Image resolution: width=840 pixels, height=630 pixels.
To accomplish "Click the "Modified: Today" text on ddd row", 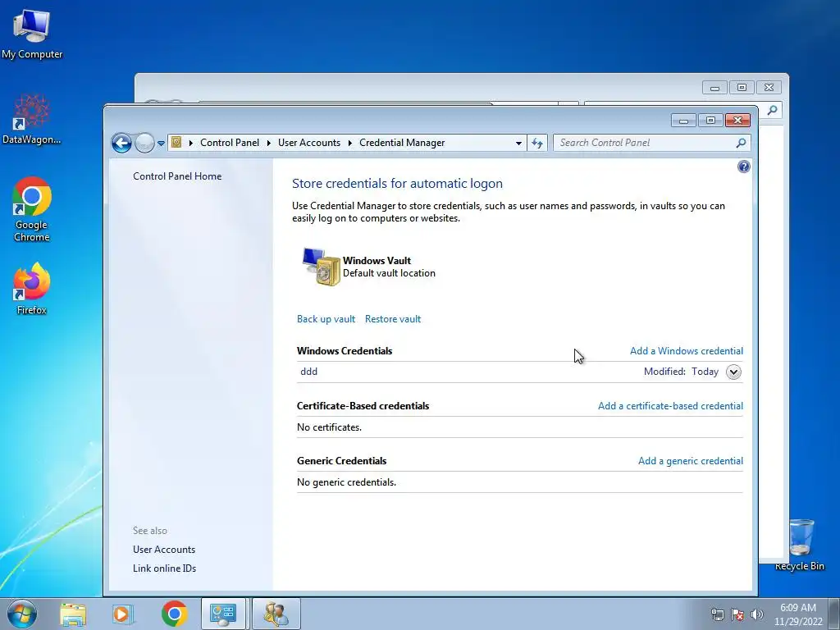I will pyautogui.click(x=681, y=372).
